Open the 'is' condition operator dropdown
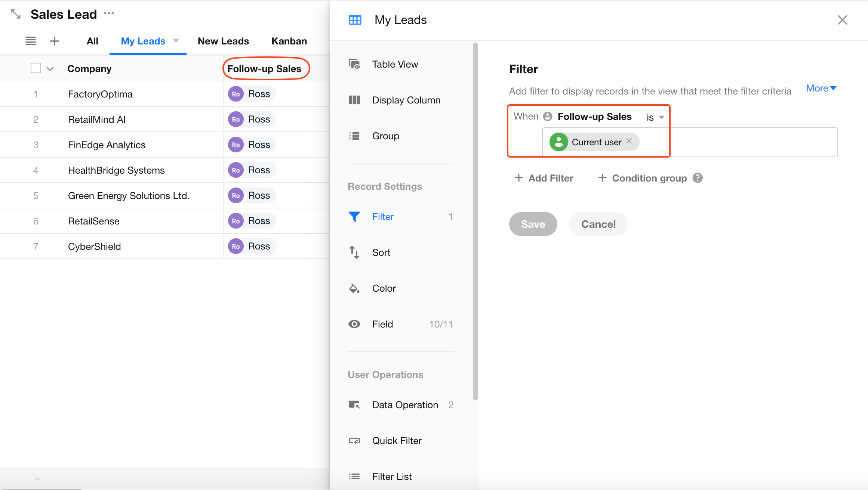This screenshot has height=490, width=868. pyautogui.click(x=655, y=117)
